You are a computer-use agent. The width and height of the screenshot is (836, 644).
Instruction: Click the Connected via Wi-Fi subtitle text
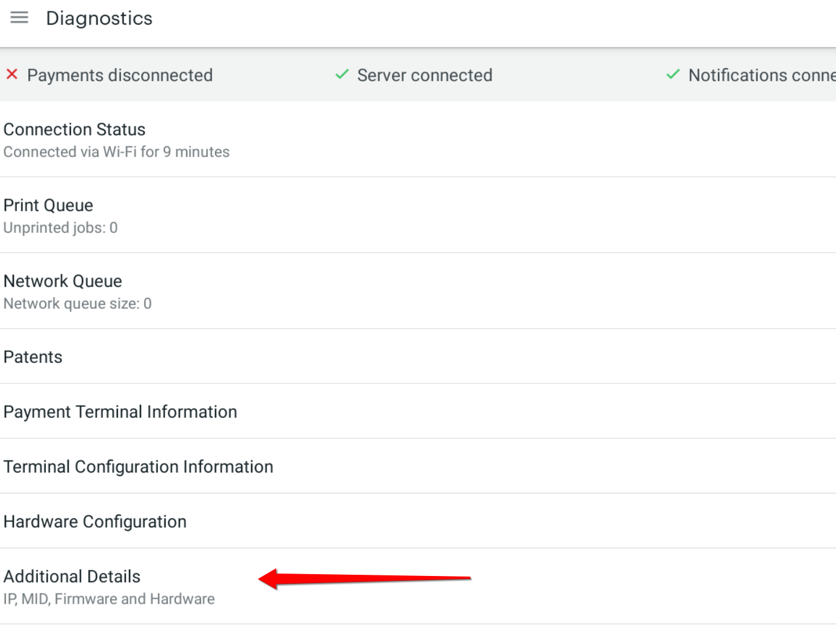click(x=116, y=152)
